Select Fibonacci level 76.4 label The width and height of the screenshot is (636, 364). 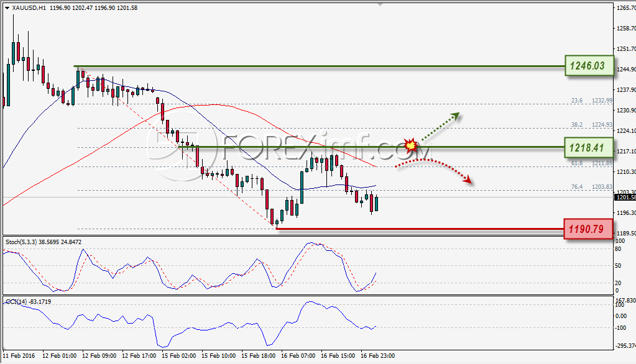click(577, 187)
